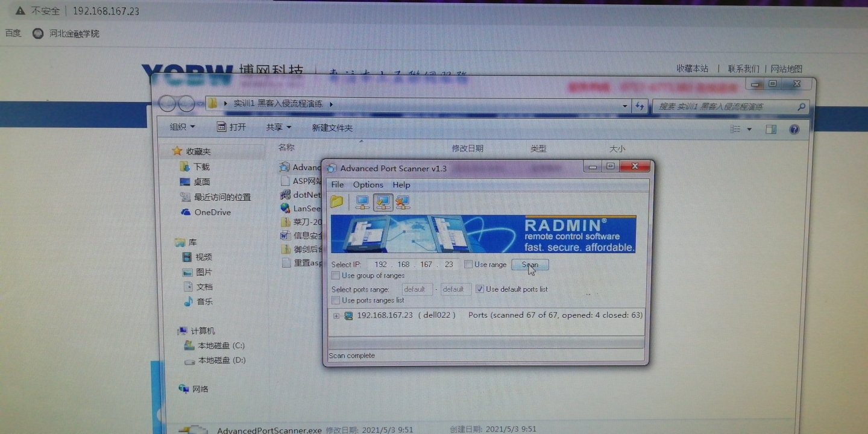Click the Scan button

[x=530, y=265]
